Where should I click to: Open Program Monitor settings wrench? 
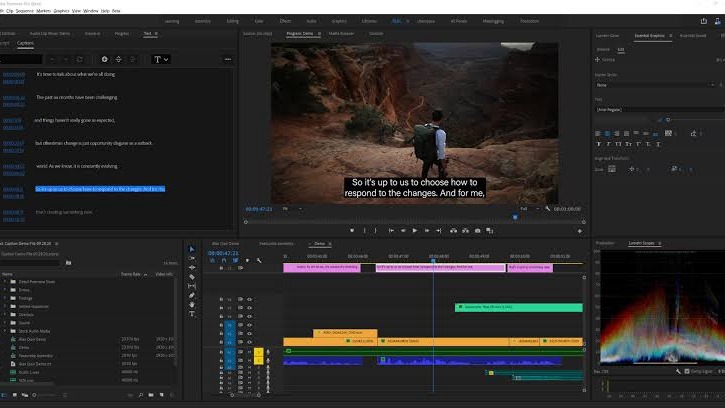click(548, 209)
